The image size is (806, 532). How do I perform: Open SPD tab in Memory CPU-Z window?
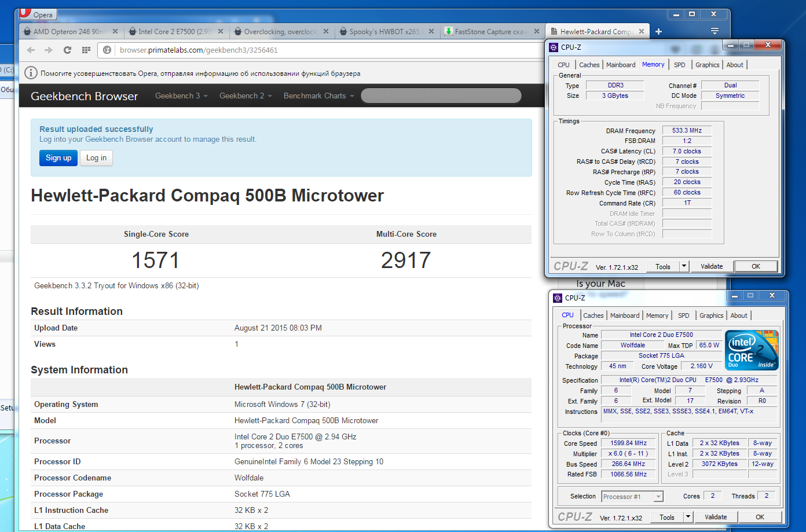pyautogui.click(x=680, y=65)
